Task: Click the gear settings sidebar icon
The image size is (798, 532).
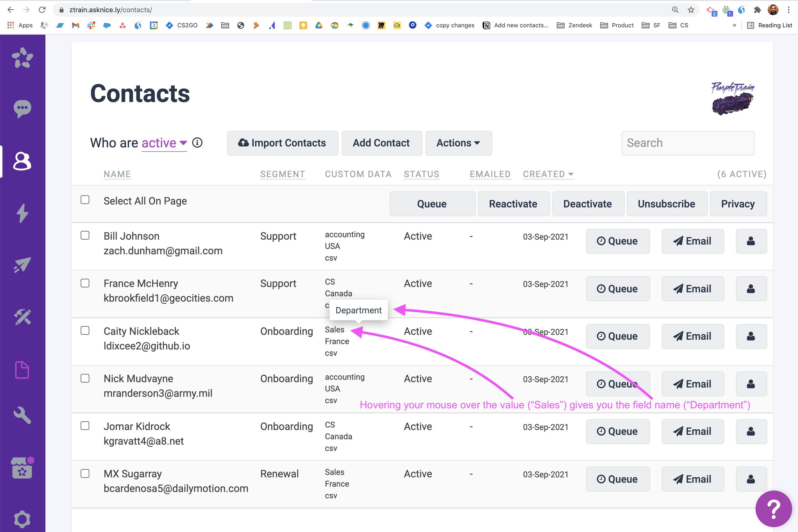Action: (22, 519)
